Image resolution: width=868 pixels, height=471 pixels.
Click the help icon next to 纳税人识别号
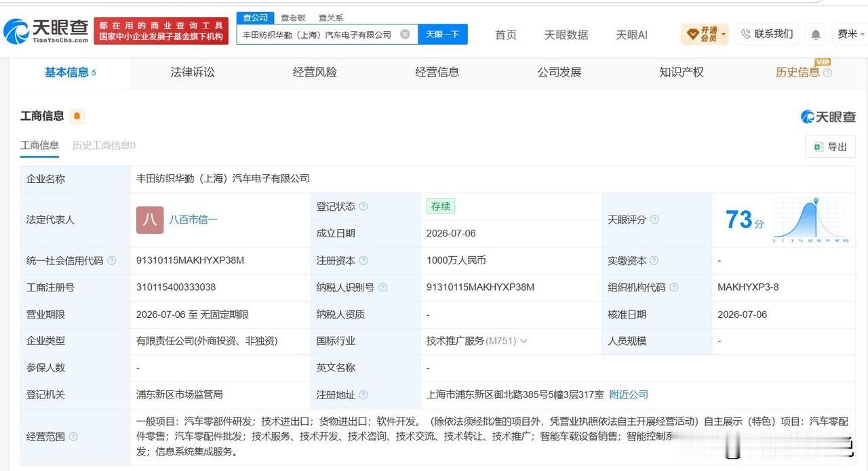[382, 287]
